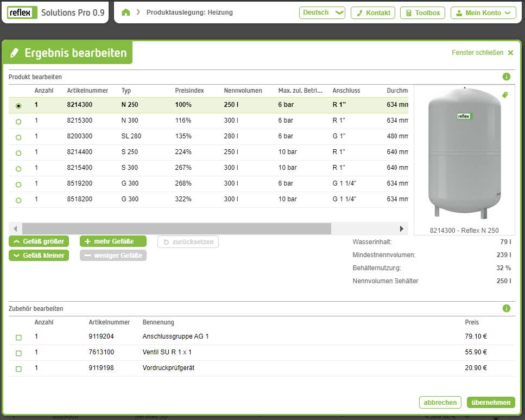525x420 pixels.
Task: Select radio for article 8518200
Action: [x=18, y=200]
